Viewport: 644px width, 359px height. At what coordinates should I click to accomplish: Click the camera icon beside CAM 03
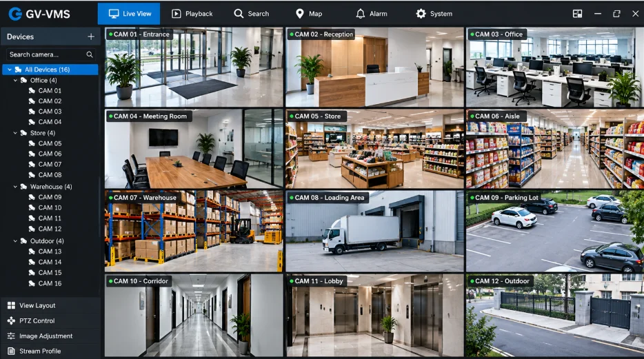[32, 111]
